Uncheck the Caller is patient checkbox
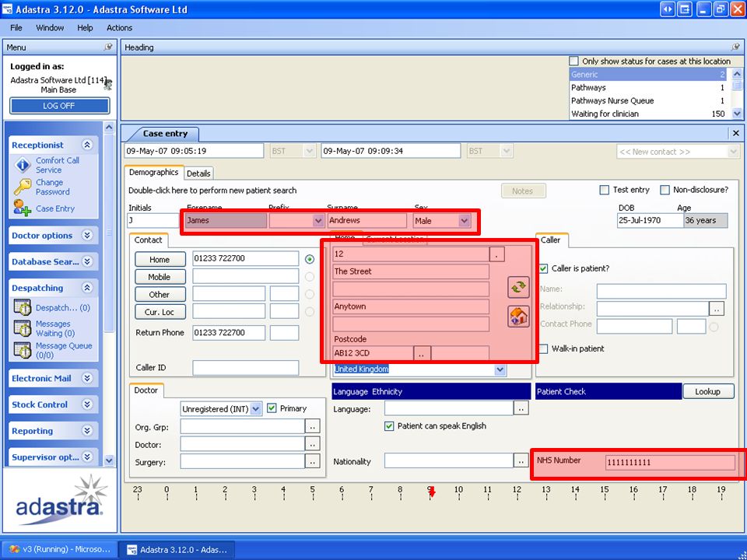This screenshot has height=560, width=747. [x=543, y=268]
